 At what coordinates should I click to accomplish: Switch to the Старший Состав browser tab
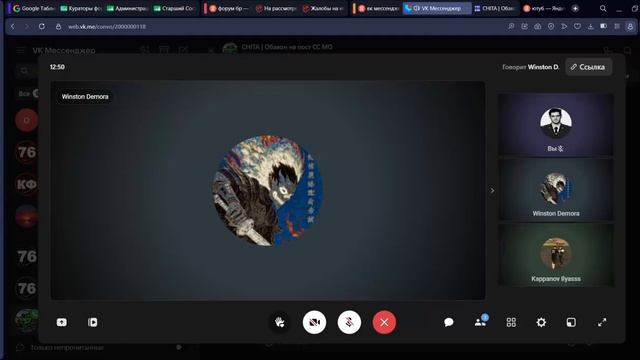(174, 8)
